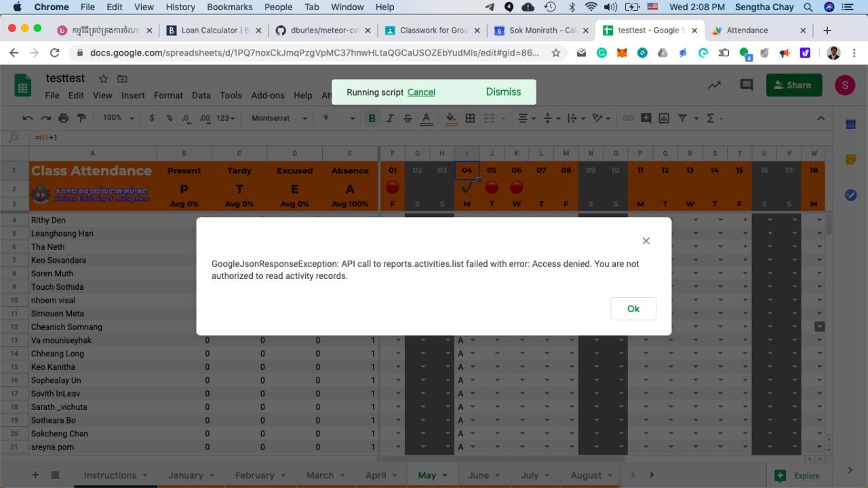Click the Functions sigma icon
Image resolution: width=868 pixels, height=488 pixels.
point(710,118)
